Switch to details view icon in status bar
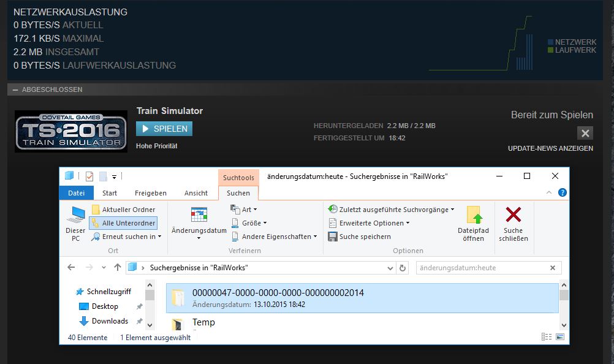Screen dimensions: 614x364 coord(547,337)
